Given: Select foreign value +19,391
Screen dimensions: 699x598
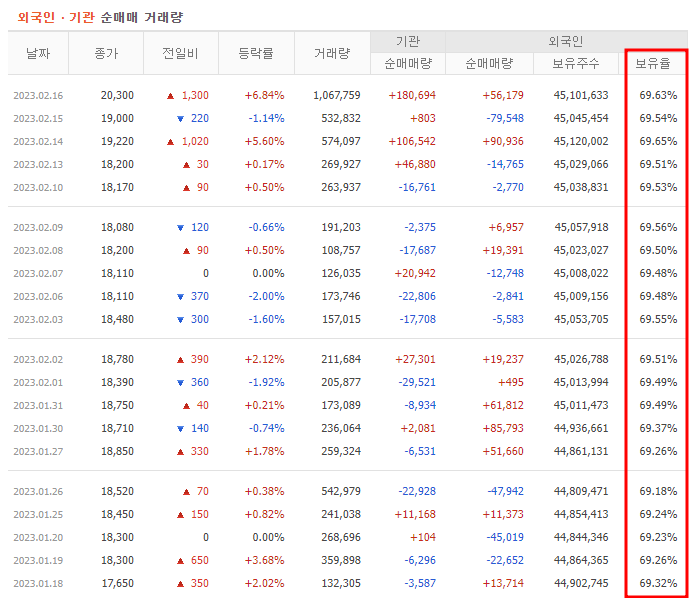Looking at the screenshot, I should (503, 251).
